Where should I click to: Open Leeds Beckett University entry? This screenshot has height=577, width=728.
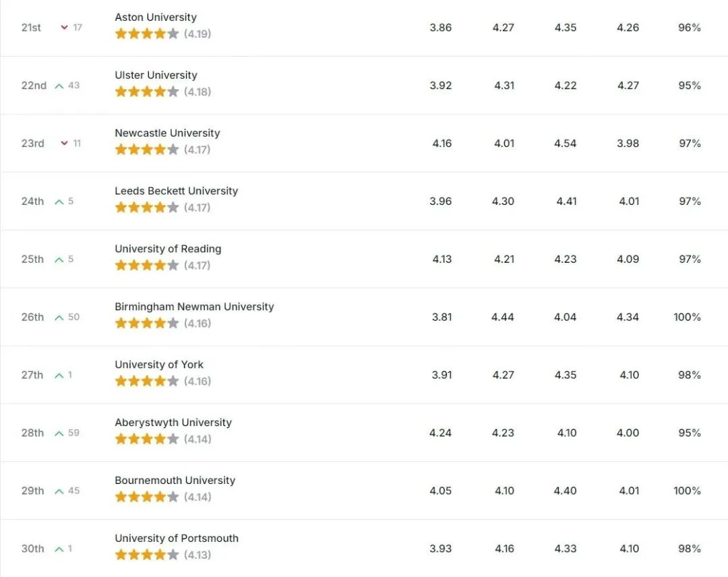point(177,191)
